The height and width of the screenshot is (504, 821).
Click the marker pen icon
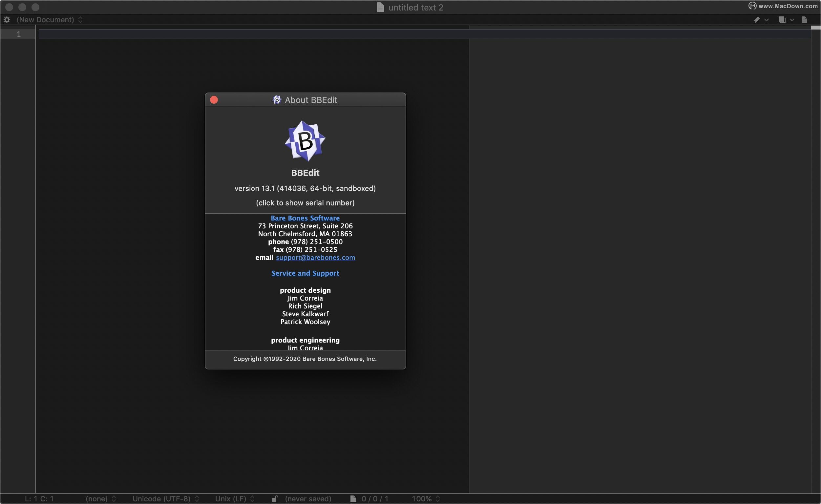point(757,20)
